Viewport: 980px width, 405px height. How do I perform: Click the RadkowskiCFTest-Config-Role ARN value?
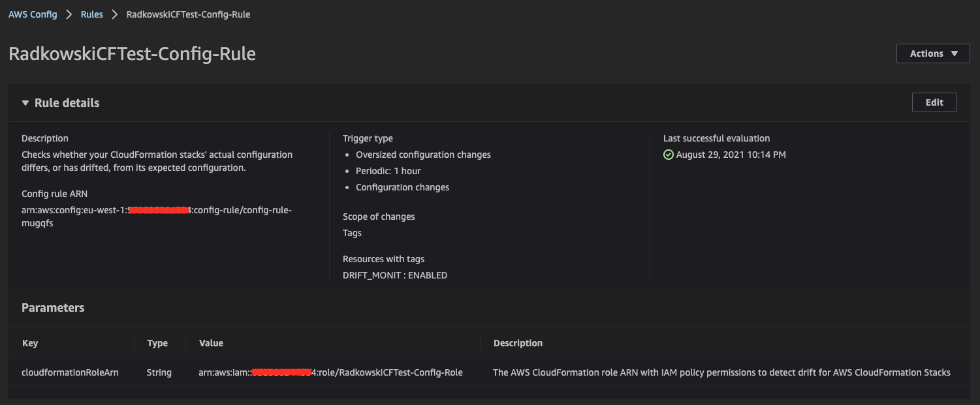[330, 372]
